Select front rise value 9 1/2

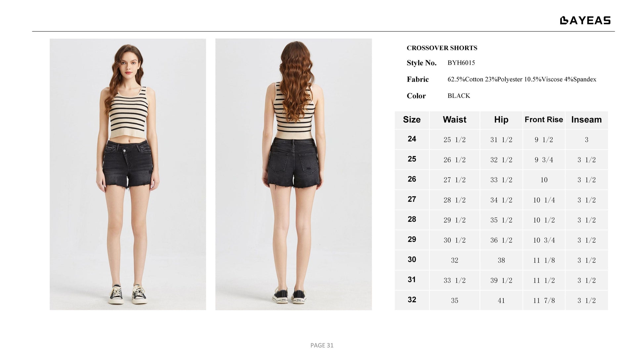tap(544, 140)
